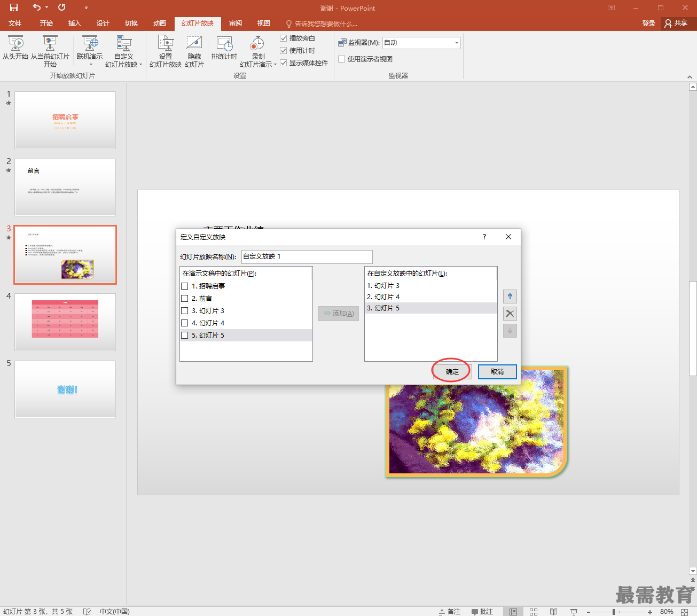The image size is (697, 616).
Task: Switch to the Insert (插入) tab
Action: pos(74,24)
